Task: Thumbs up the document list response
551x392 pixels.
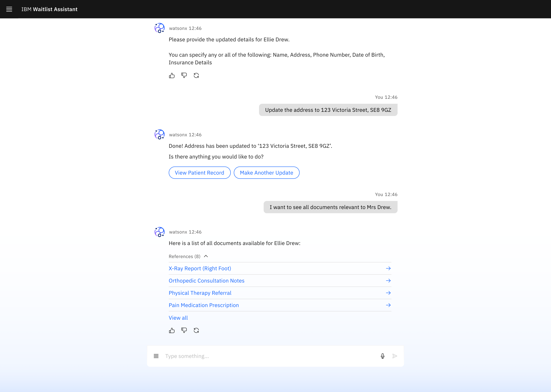Action: 172,330
